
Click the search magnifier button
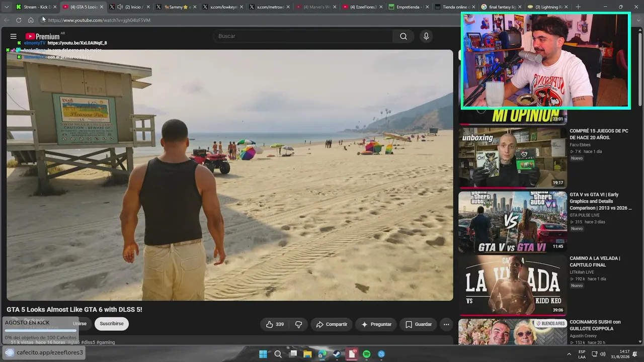(404, 36)
